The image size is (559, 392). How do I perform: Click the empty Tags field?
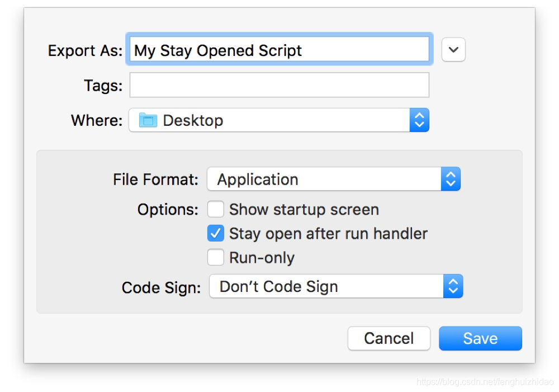279,85
